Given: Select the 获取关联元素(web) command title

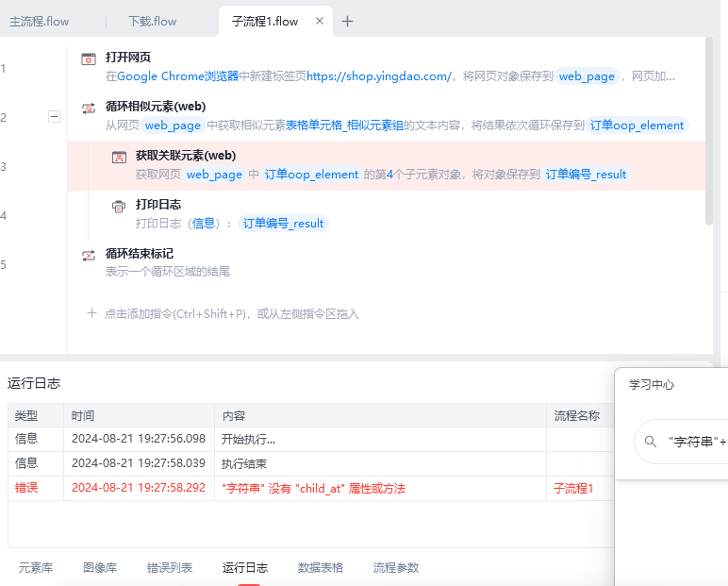Looking at the screenshot, I should point(186,155).
